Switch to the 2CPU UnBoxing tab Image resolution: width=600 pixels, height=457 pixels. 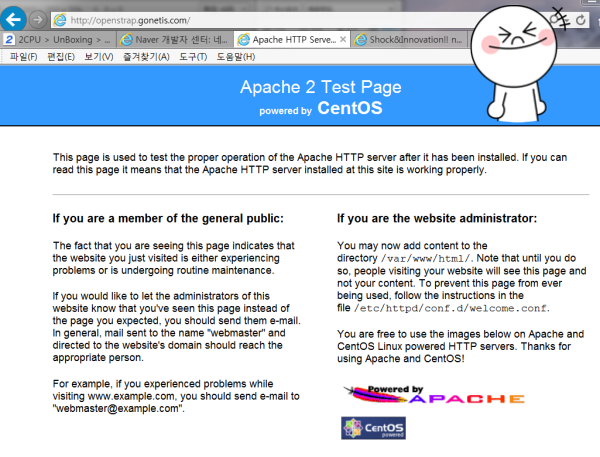coord(58,39)
